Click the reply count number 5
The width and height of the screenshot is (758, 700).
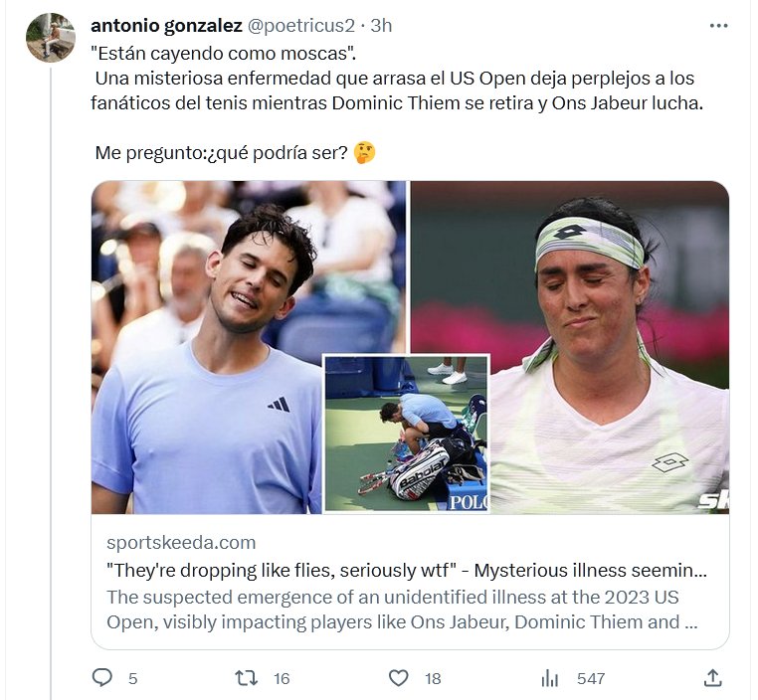coord(132,678)
